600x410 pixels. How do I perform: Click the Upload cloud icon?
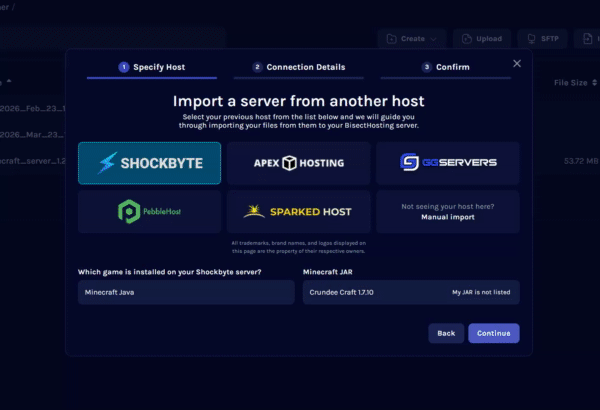tap(466, 39)
